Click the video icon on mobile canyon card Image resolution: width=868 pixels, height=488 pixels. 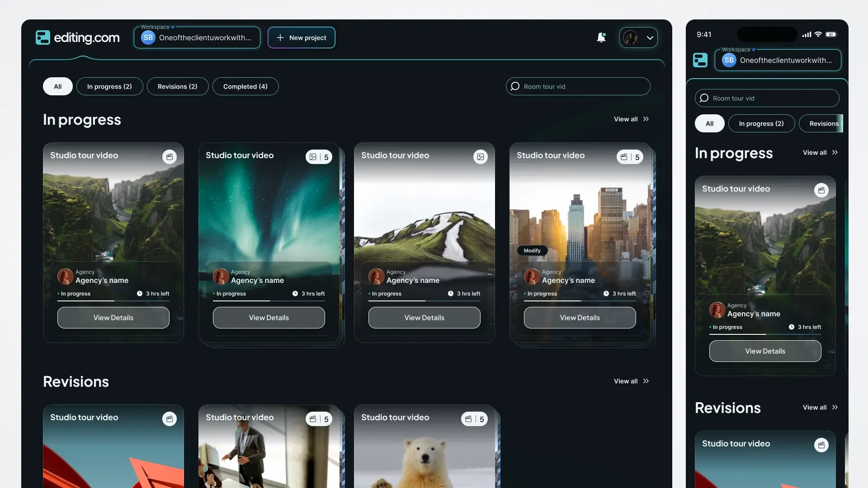821,190
